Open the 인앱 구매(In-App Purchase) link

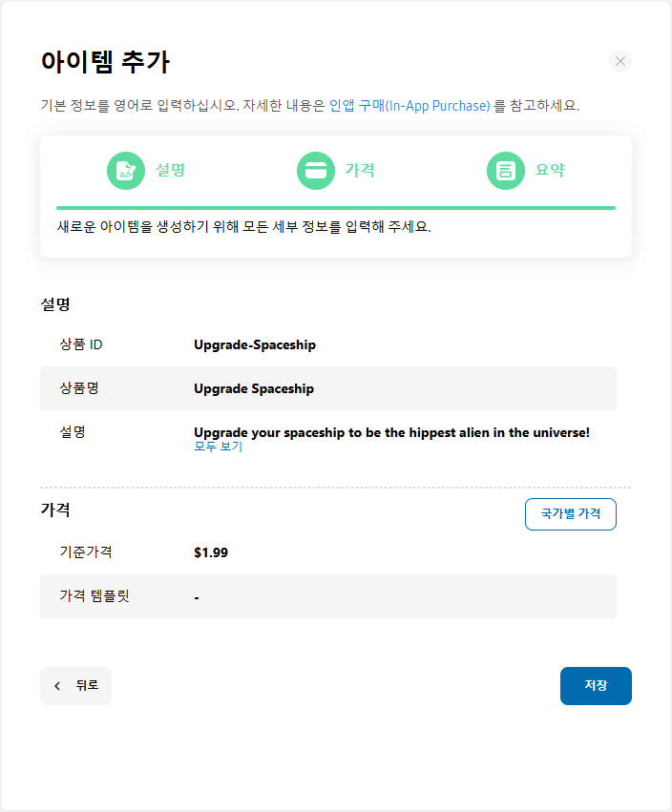(409, 106)
